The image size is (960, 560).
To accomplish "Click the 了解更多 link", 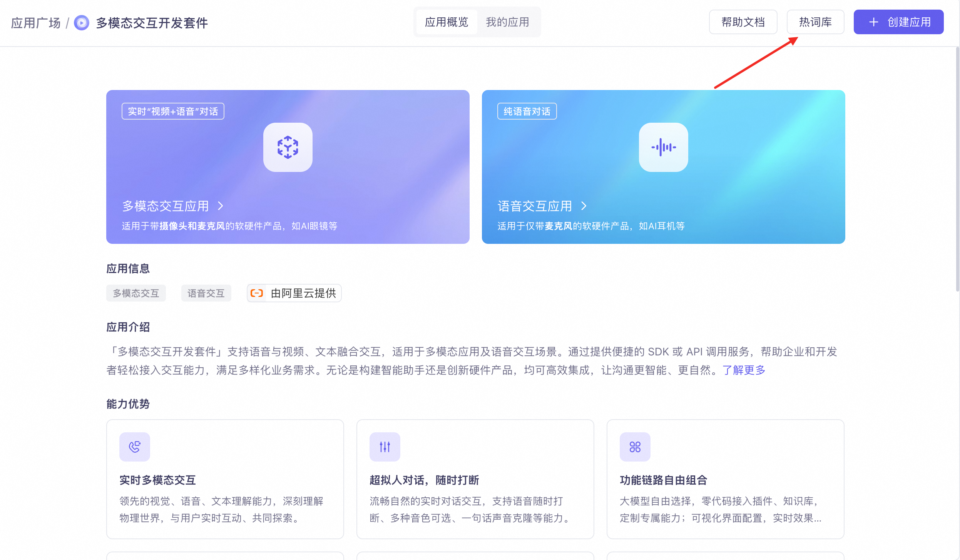I will pos(744,370).
